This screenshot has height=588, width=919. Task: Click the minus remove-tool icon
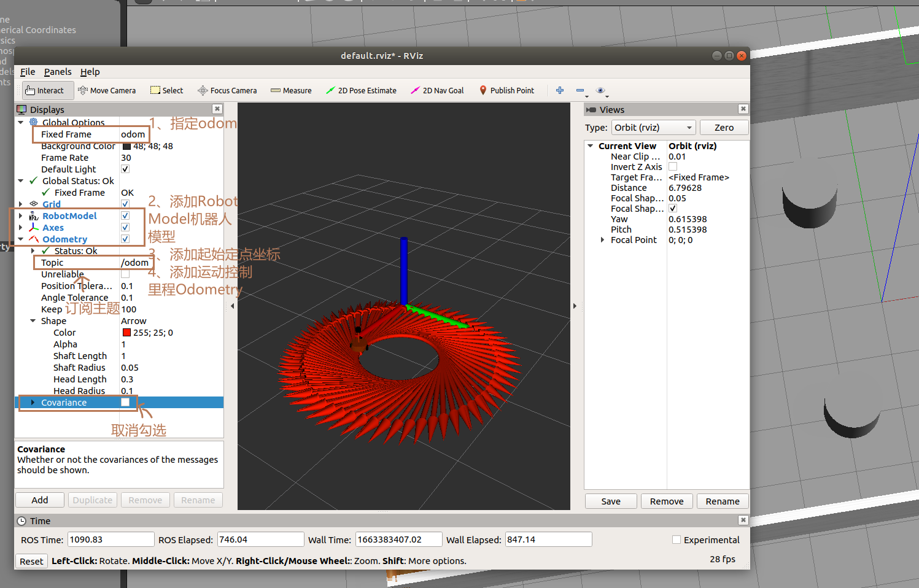coord(581,91)
